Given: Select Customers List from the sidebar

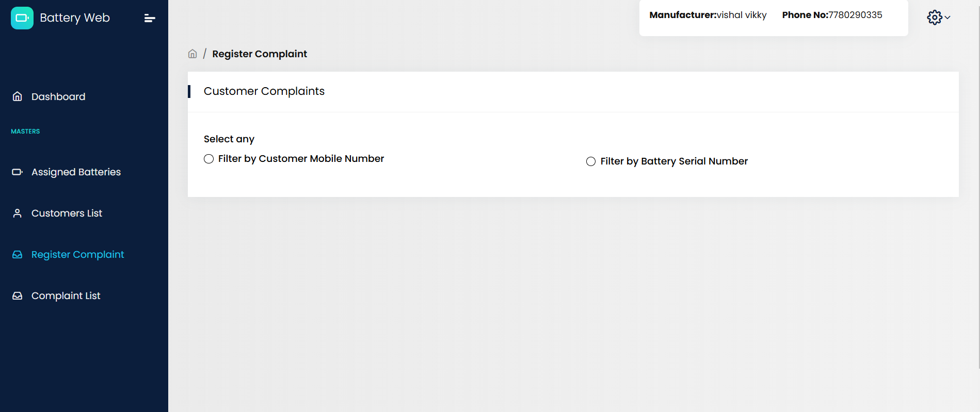Looking at the screenshot, I should (67, 213).
